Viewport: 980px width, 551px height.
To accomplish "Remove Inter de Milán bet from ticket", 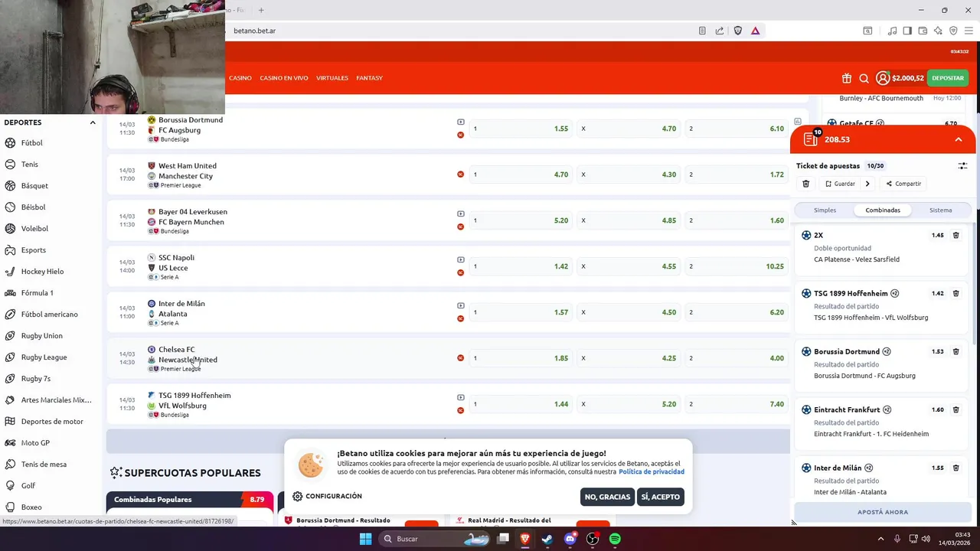I will (955, 468).
